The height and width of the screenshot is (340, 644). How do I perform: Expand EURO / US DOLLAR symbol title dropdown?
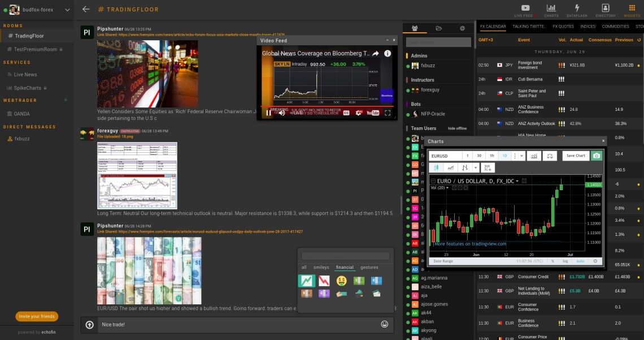pyautogui.click(x=517, y=181)
